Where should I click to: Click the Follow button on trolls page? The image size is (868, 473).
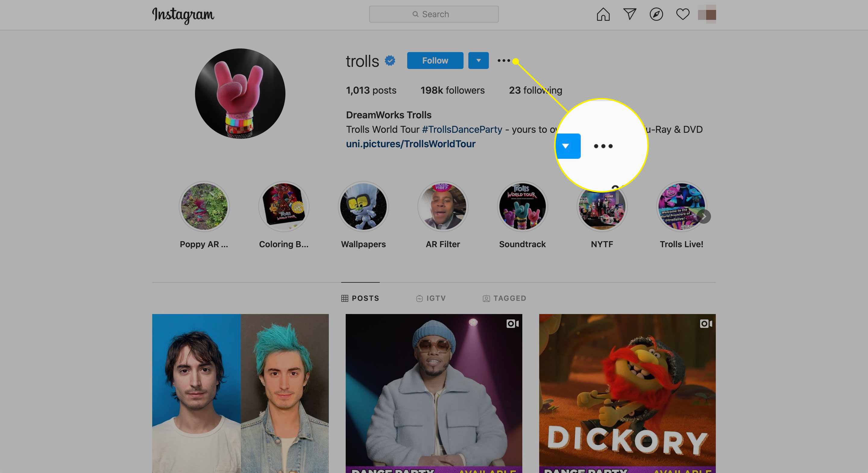435,61
